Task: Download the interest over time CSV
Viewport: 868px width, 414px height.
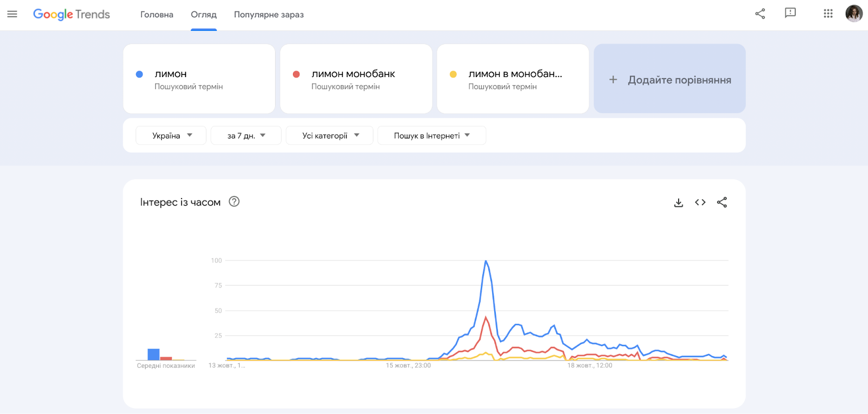Action: pos(678,202)
